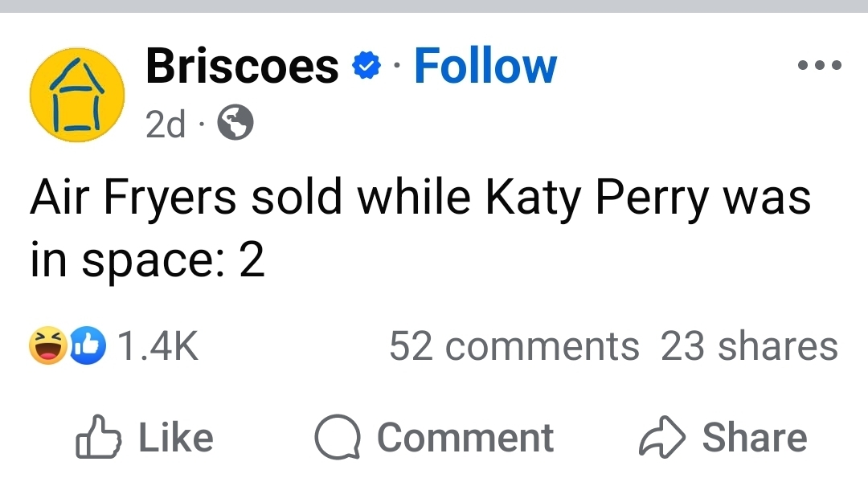
Task: View the 1.4K reactions list
Action: 158,346
